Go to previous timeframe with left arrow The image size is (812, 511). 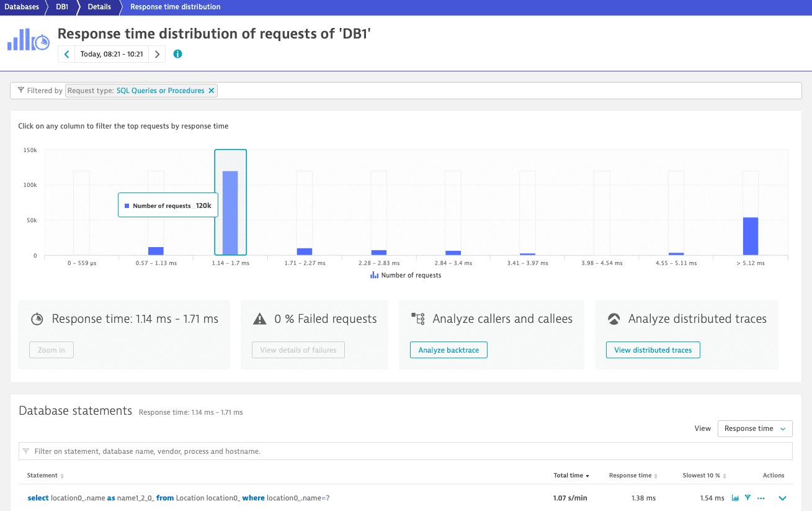67,54
